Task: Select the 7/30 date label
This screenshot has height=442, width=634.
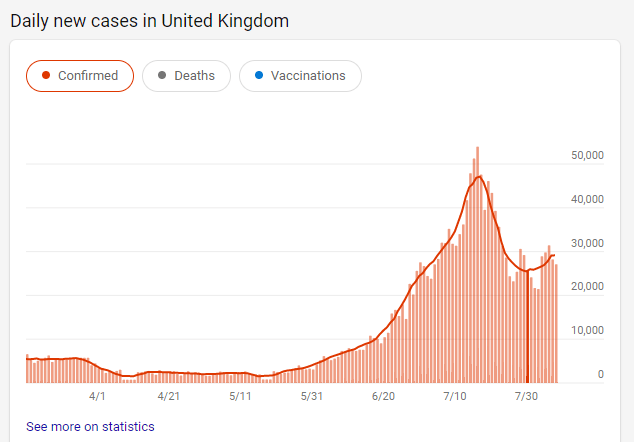Action: (527, 397)
